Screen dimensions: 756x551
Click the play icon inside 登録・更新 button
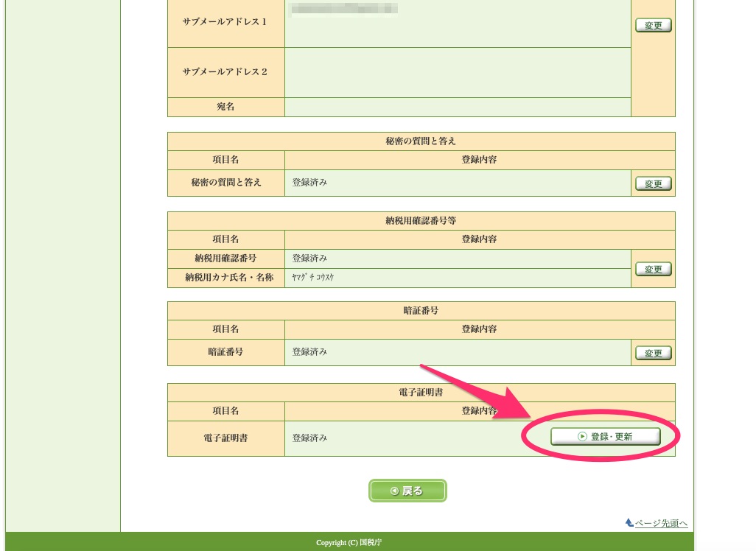[x=582, y=437]
